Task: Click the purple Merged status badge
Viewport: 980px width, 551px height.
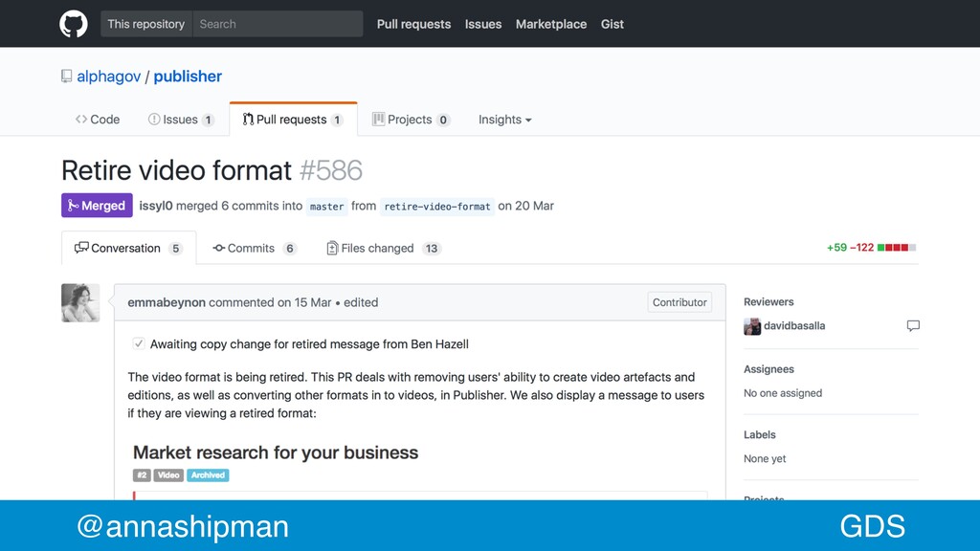Action: pos(97,206)
